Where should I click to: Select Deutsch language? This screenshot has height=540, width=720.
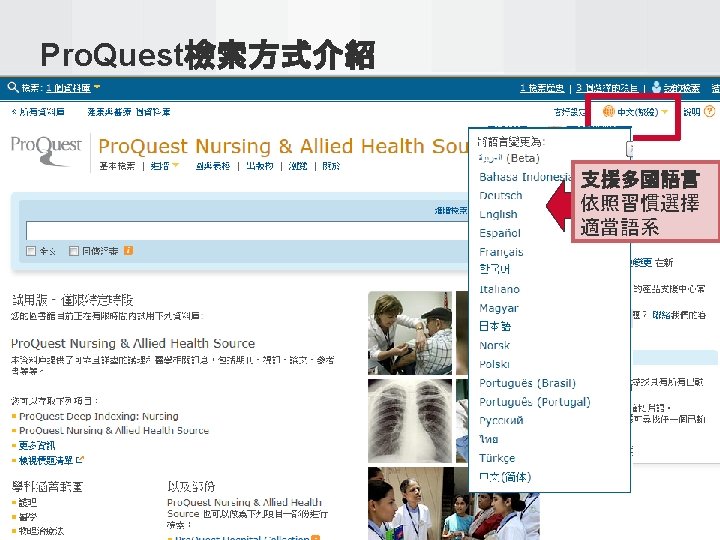(x=501, y=196)
